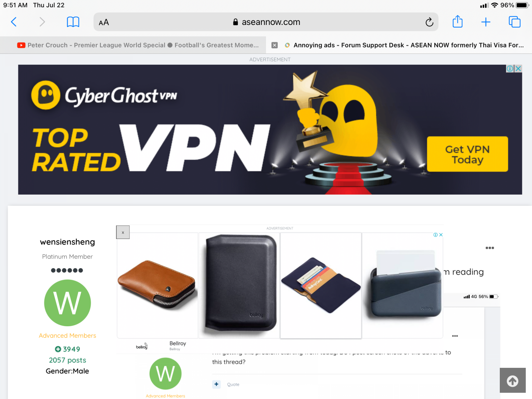
Task: Reload the page with refresh icon
Action: [429, 22]
